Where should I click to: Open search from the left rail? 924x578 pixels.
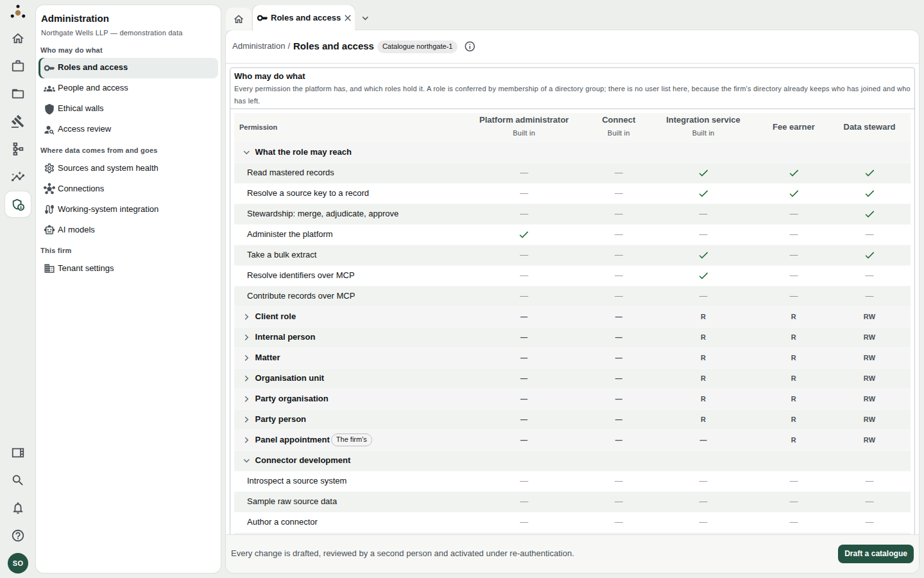point(18,480)
